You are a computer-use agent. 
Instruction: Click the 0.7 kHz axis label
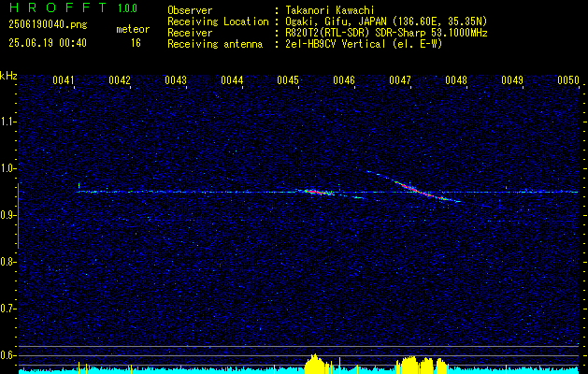pos(7,309)
